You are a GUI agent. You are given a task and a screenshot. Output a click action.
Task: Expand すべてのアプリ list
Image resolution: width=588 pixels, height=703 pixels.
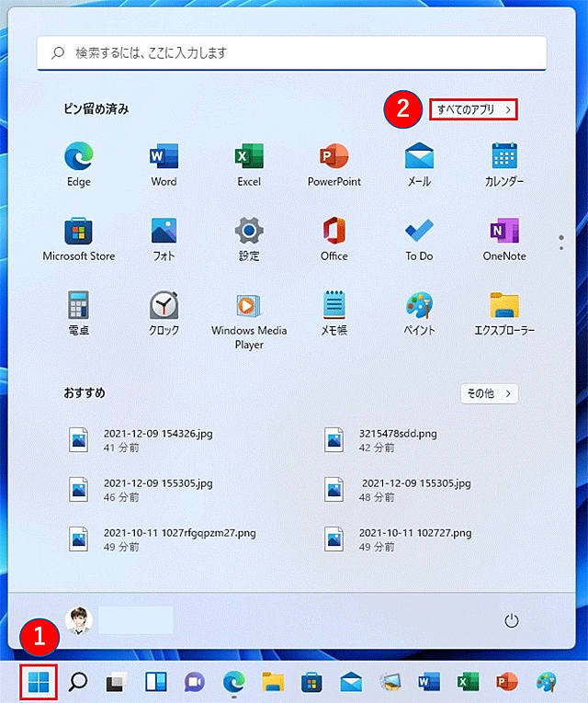[x=474, y=109]
